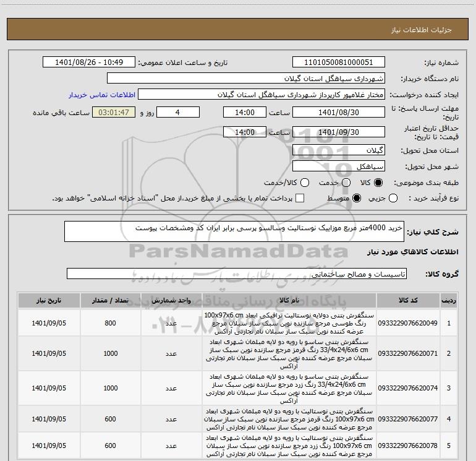Viewport: 476px width, 461px height.
Task: Click the تعداد / مقدار column header
Action: coord(110,300)
